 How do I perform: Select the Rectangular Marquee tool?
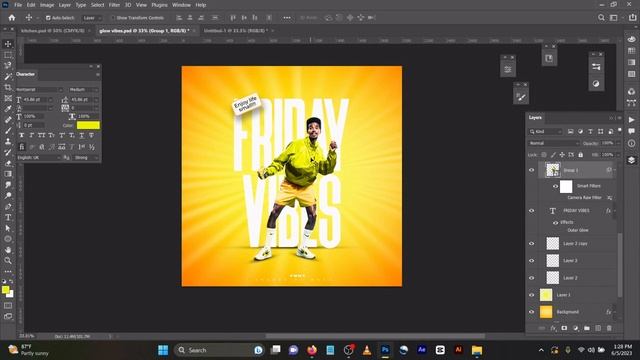coord(8,55)
